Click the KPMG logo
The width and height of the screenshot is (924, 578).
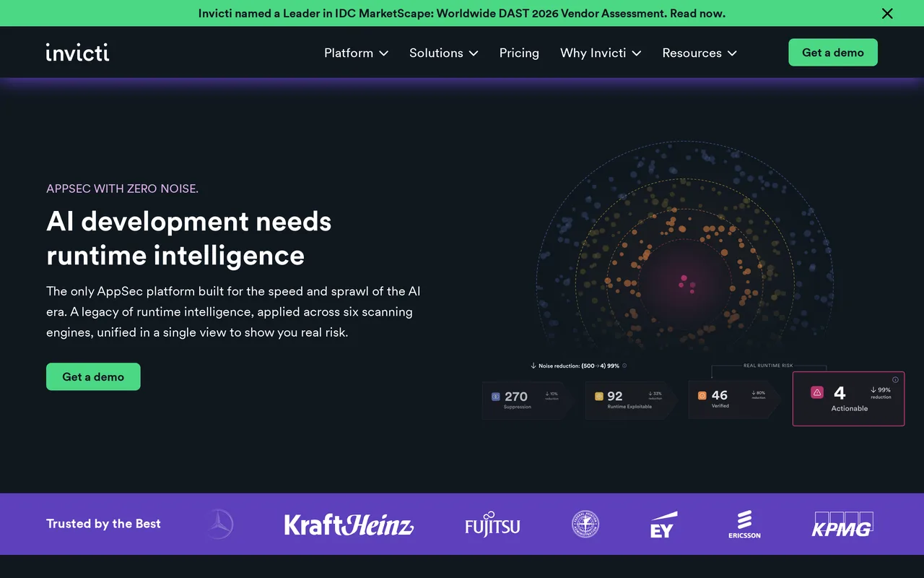[x=842, y=525]
